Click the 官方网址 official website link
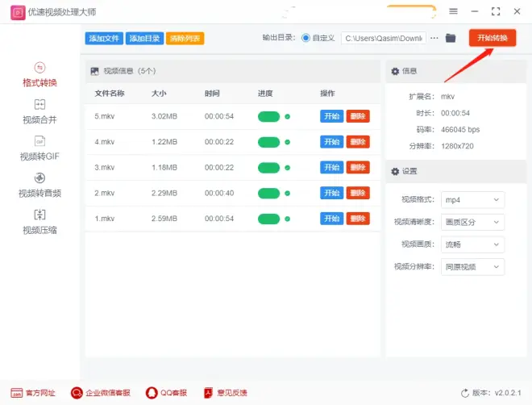Viewport: 532px width, 405px height. coord(33,393)
